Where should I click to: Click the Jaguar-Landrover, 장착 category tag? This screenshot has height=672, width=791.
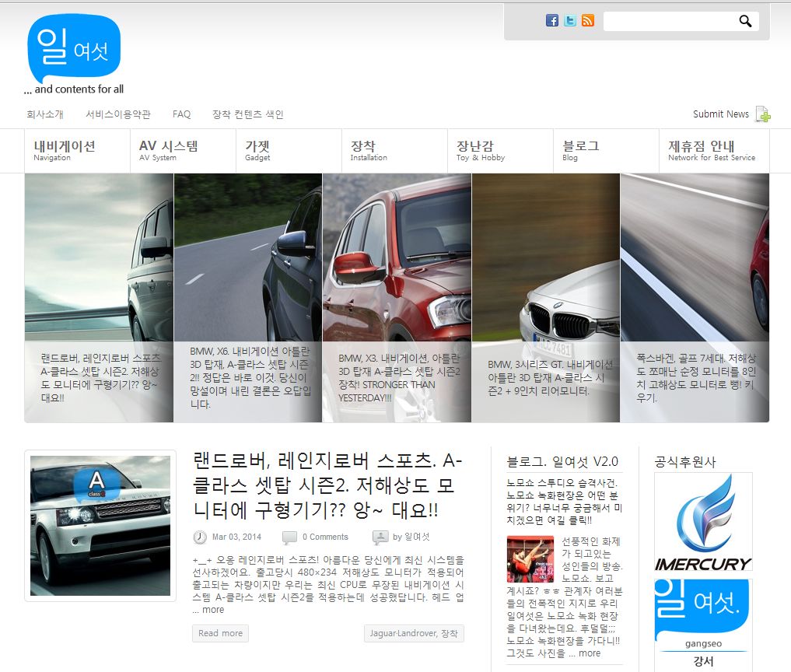[414, 633]
